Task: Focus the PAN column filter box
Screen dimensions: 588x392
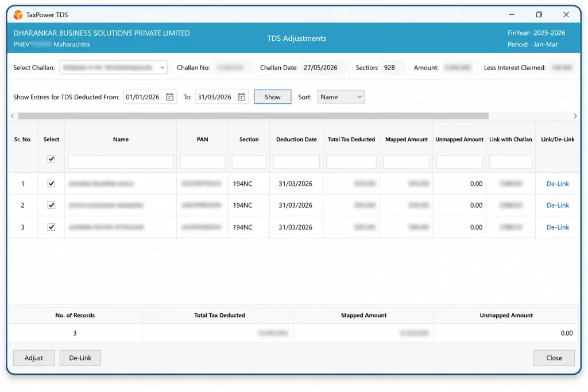Action: point(203,162)
